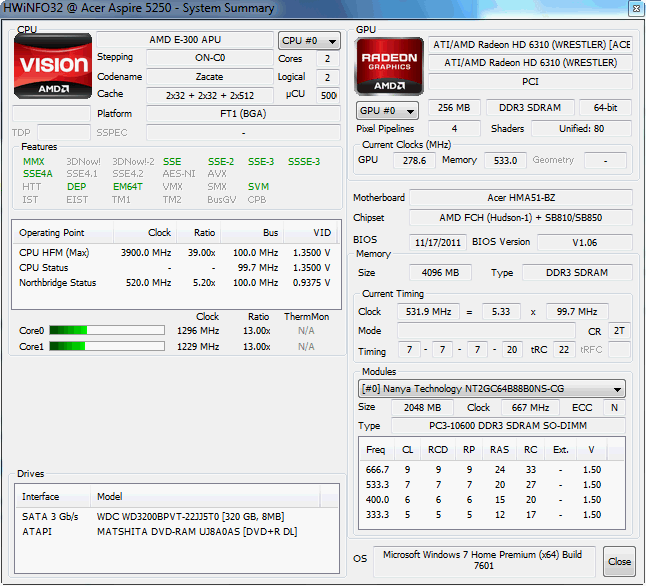The image size is (646, 586).
Task: Click the BIOS date 11/17/2011 field
Action: click(438, 242)
